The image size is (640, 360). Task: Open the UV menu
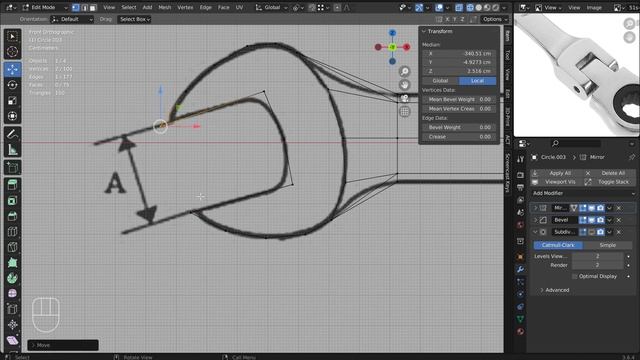tap(240, 7)
